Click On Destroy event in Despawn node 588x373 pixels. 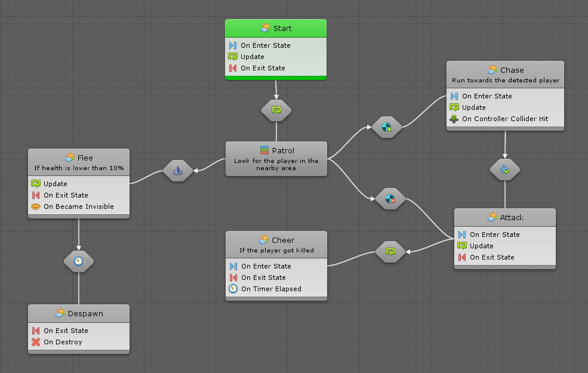(63, 342)
